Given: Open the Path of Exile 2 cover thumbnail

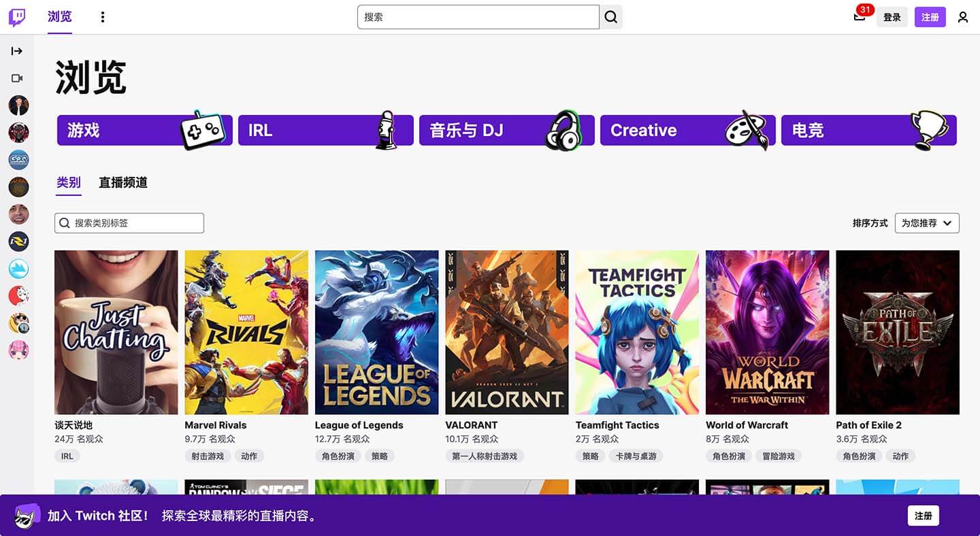Looking at the screenshot, I should tap(898, 333).
